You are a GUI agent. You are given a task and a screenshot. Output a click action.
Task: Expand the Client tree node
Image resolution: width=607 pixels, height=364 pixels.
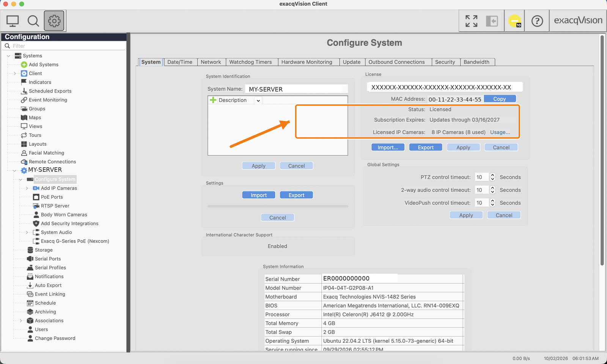[15, 73]
